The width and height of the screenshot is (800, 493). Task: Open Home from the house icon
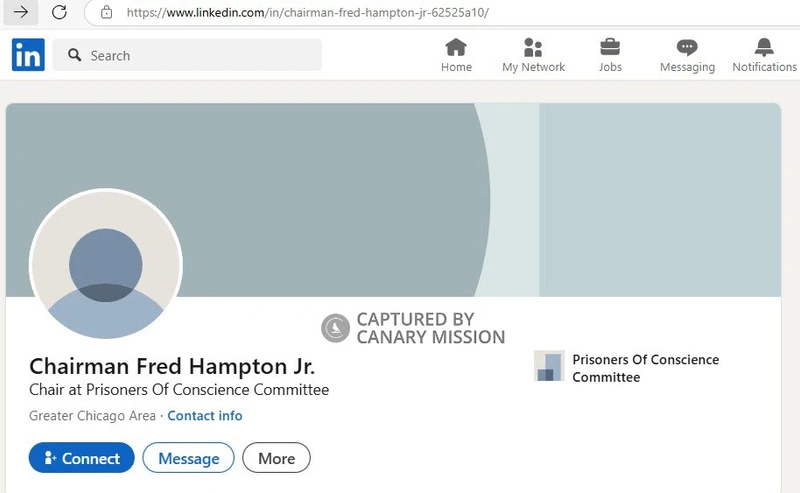coord(456,47)
